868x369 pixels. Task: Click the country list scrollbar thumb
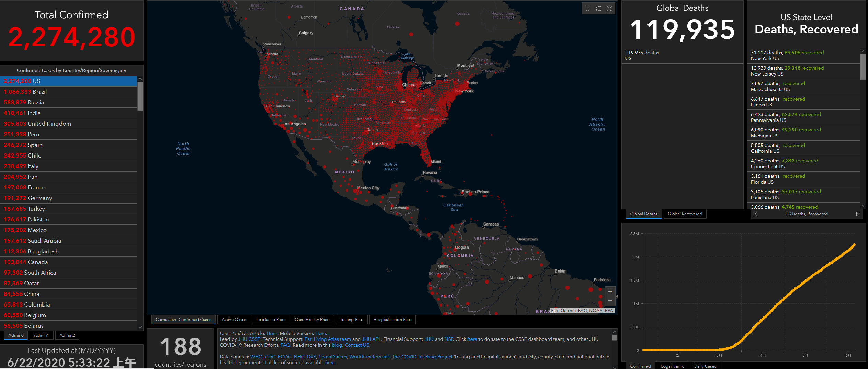coord(140,96)
